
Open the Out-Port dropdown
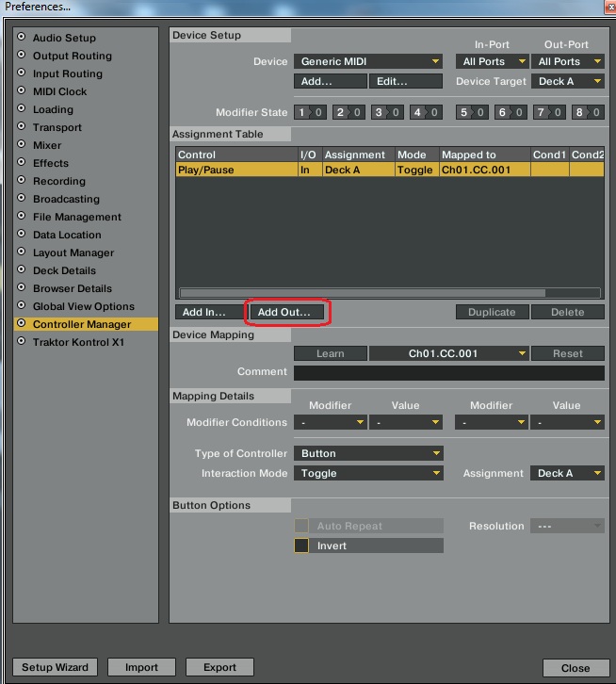click(x=568, y=61)
